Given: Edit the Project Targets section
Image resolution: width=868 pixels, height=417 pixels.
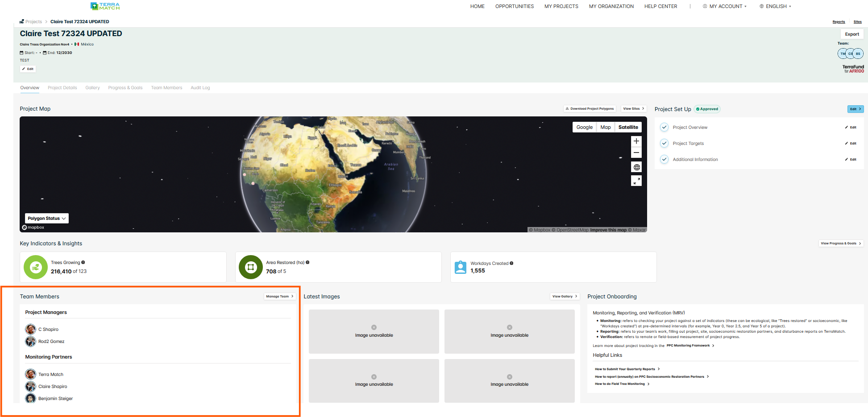Looking at the screenshot, I should coord(851,143).
